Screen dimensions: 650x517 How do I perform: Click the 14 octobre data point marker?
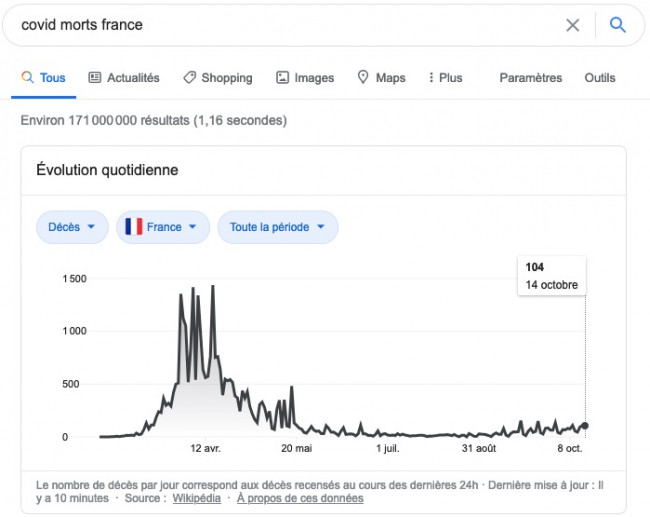point(585,426)
